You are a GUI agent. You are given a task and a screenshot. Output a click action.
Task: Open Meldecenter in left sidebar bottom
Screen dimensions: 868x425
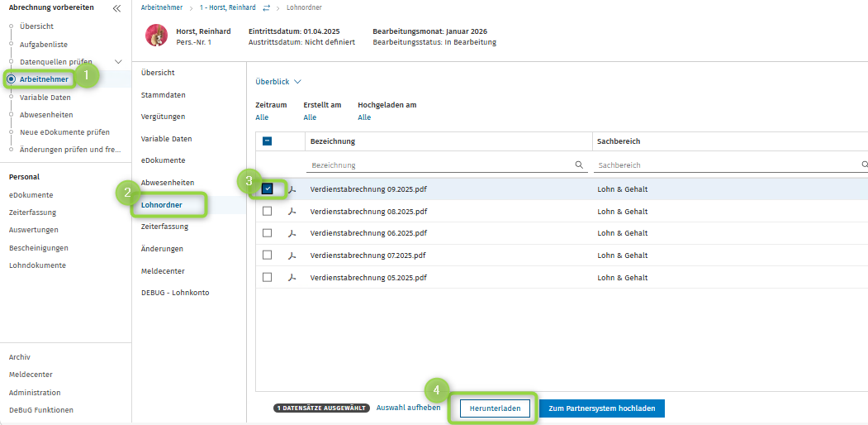pyautogui.click(x=31, y=375)
